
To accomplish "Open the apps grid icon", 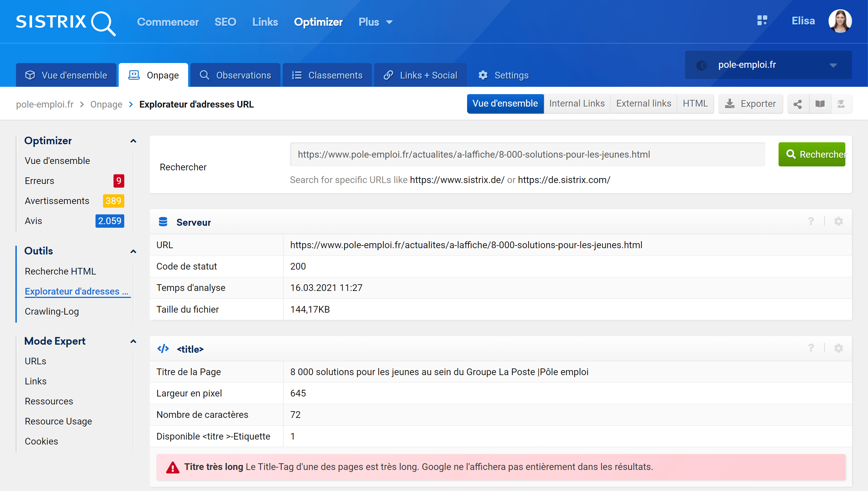I will (x=762, y=21).
